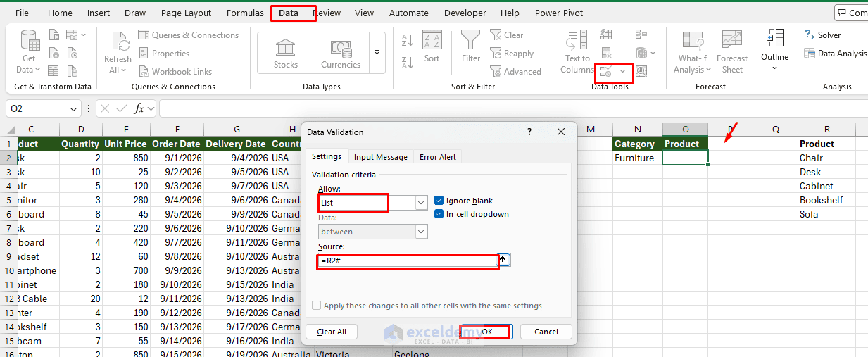Open the custom Sort dialog icon

pos(432,46)
